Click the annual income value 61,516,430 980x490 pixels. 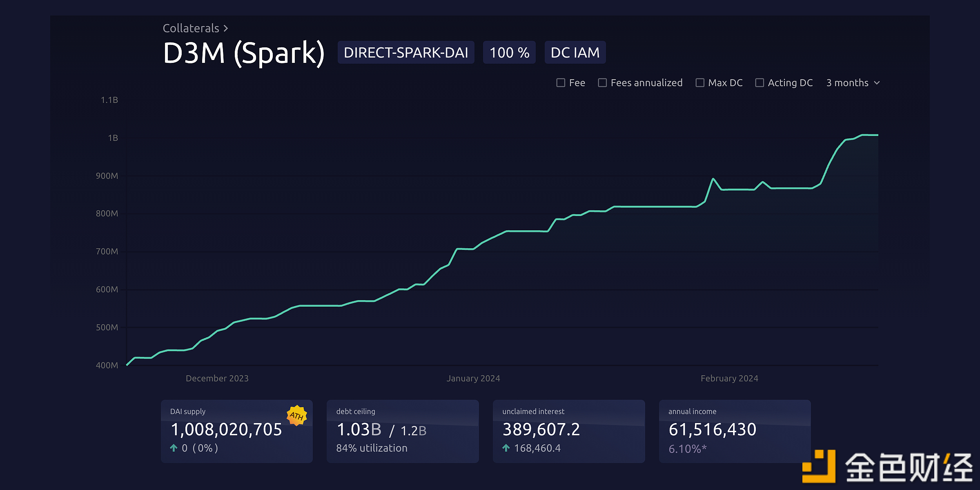coord(713,430)
